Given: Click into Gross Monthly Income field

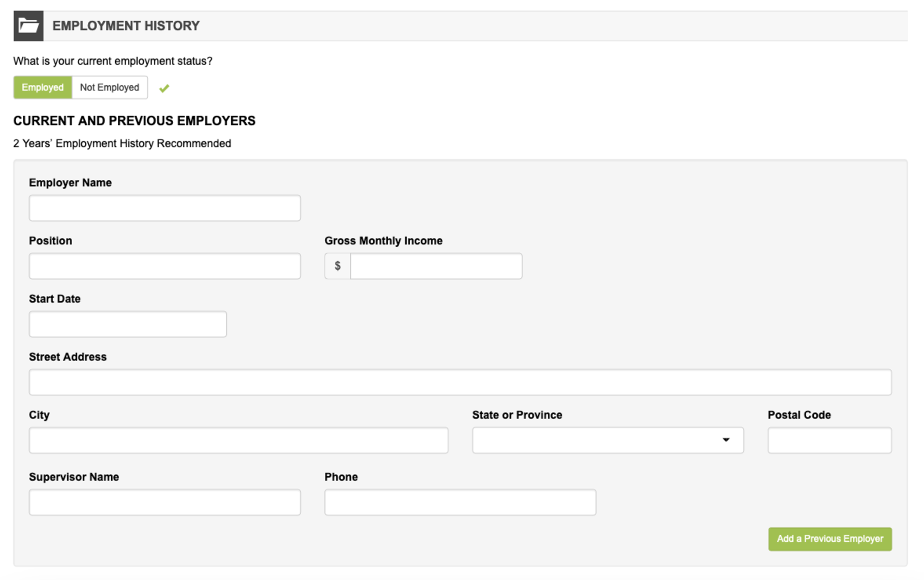Looking at the screenshot, I should pos(436,266).
